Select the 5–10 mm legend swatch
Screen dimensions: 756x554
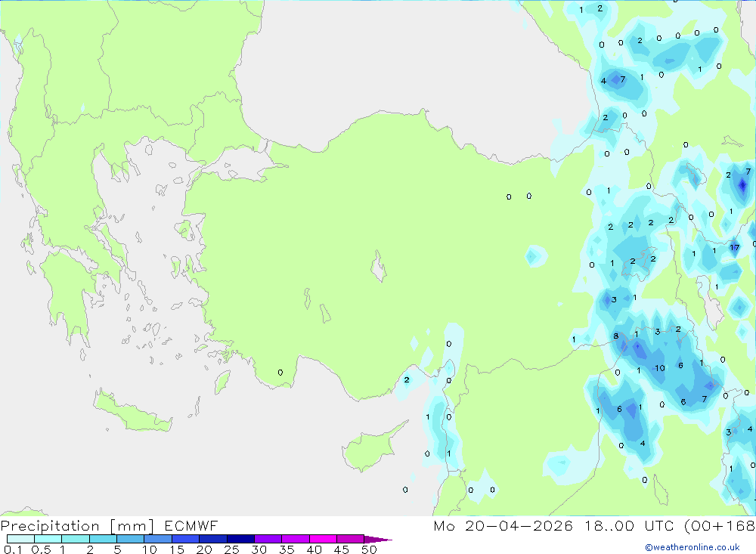pyautogui.click(x=130, y=539)
